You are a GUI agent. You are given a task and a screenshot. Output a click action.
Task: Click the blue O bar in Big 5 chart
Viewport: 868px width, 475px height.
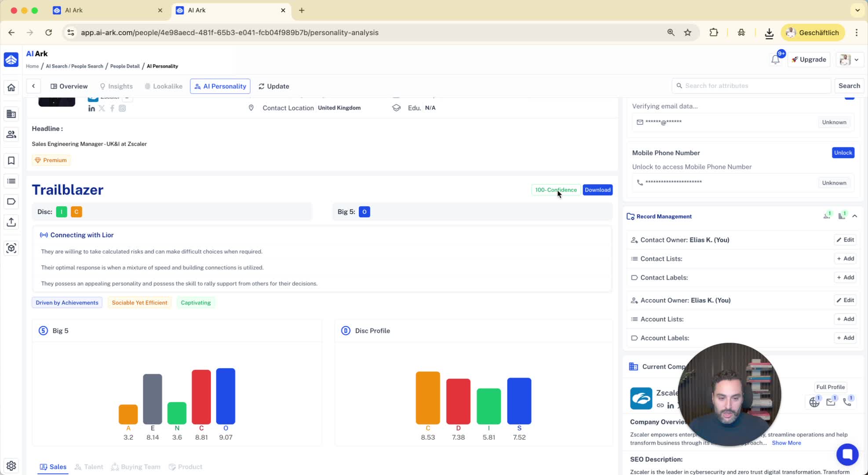coord(225,396)
